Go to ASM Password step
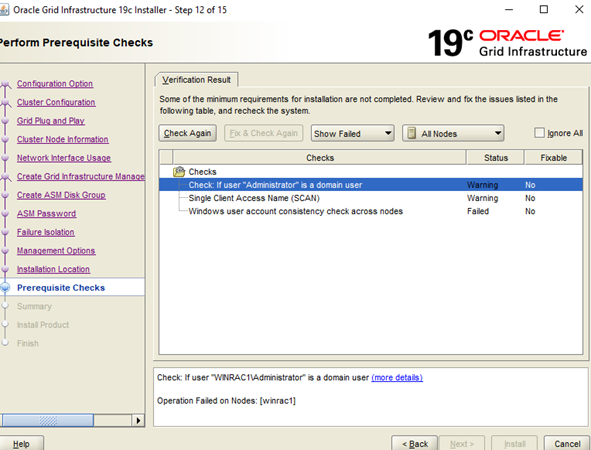Screen dimensions: 591x450 (x=46, y=213)
